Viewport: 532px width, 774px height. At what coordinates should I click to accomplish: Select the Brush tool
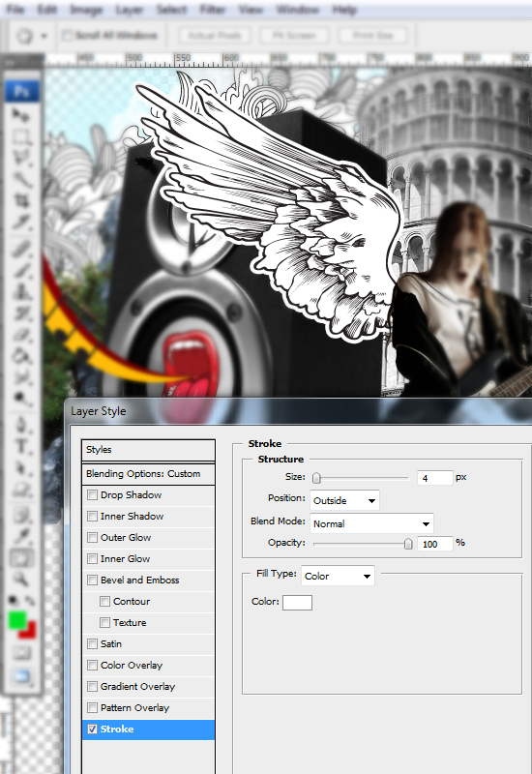20,270
